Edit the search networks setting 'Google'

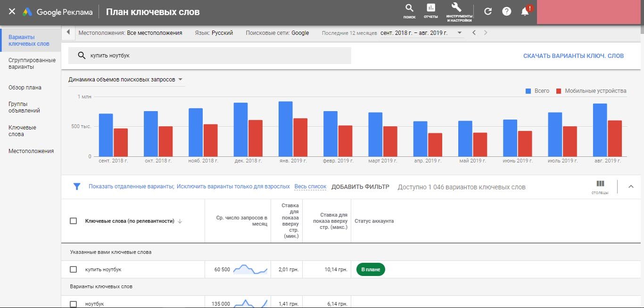tap(300, 33)
